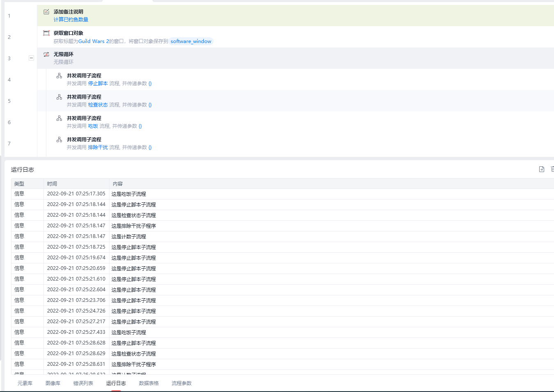554x392 pixels.
Task: Click the subflow icon on the 排除干扰 step
Action: pyautogui.click(x=59, y=140)
